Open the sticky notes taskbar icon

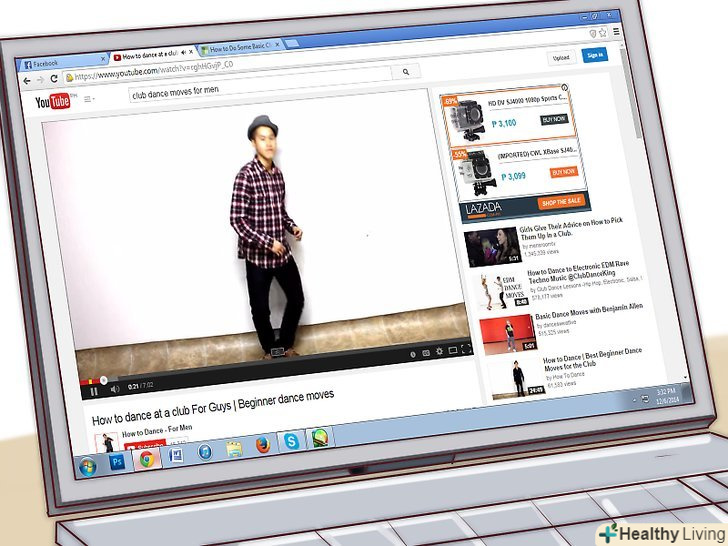pos(234,448)
